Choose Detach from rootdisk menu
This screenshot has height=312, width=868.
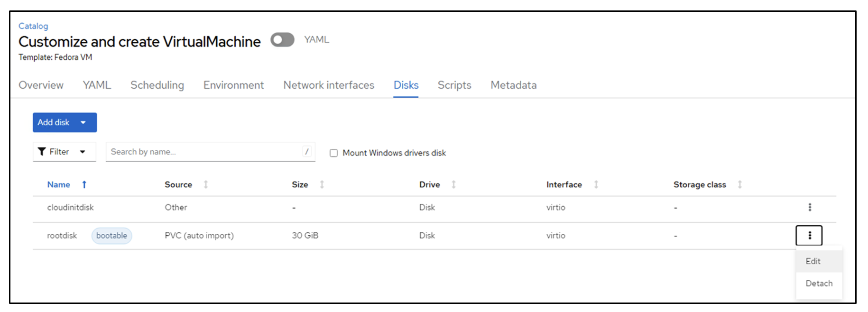click(x=819, y=284)
